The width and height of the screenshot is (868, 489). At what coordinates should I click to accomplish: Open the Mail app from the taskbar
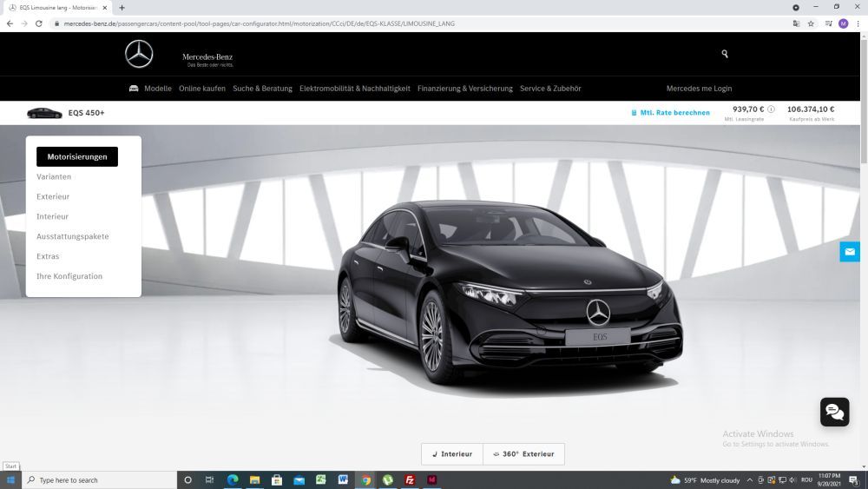[x=299, y=480]
